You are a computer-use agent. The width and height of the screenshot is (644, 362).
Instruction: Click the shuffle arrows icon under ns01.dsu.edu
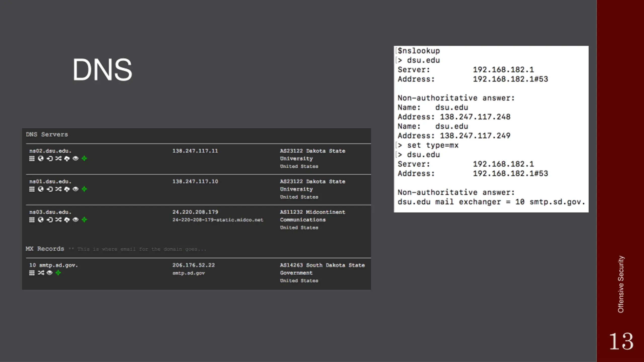pos(58,189)
